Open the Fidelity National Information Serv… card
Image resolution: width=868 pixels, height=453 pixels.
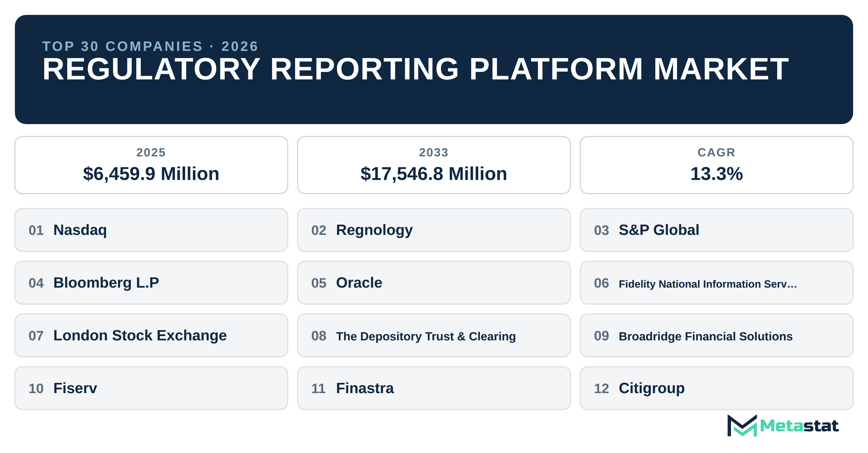(716, 283)
